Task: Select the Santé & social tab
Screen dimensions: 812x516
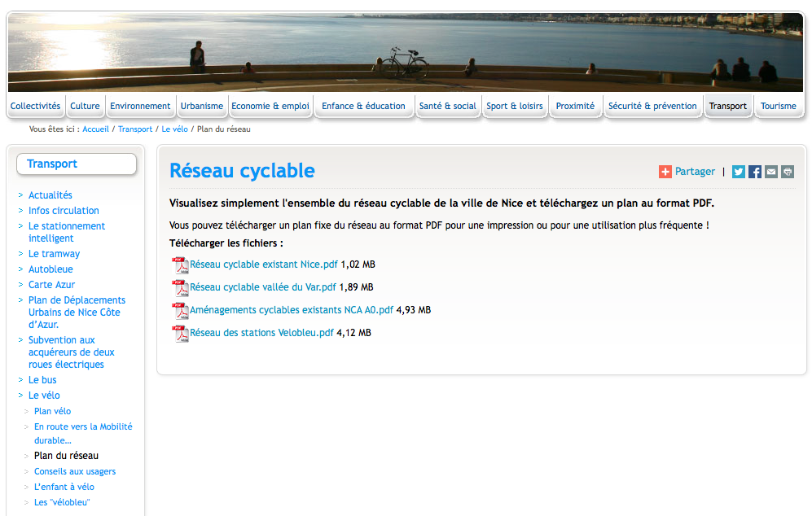Action: coord(447,106)
